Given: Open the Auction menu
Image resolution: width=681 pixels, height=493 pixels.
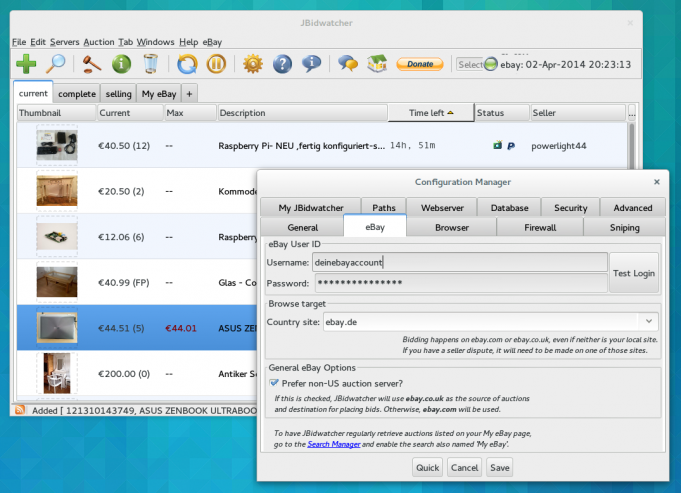Looking at the screenshot, I should (98, 42).
